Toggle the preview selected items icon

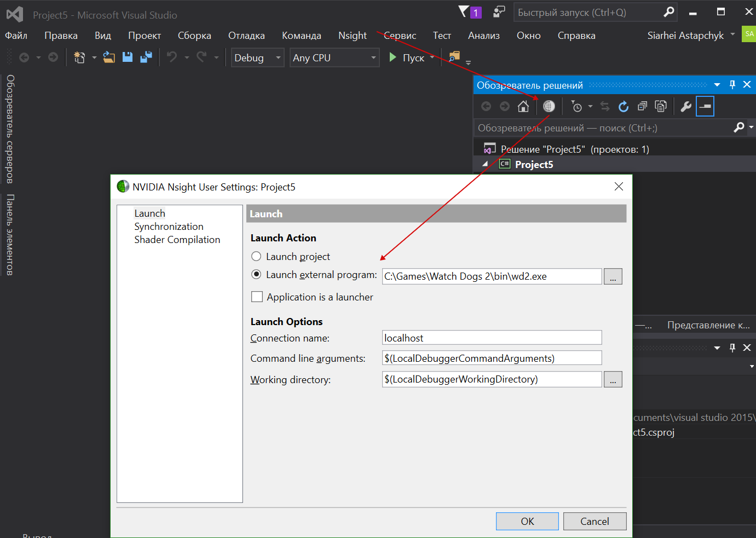pyautogui.click(x=705, y=106)
